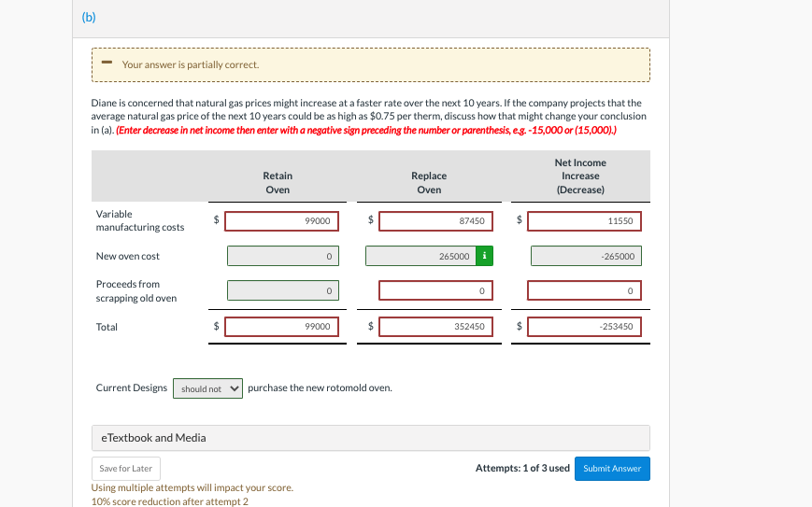The height and width of the screenshot is (507, 812).
Task: Click the (b) part header link
Action: coord(89,17)
